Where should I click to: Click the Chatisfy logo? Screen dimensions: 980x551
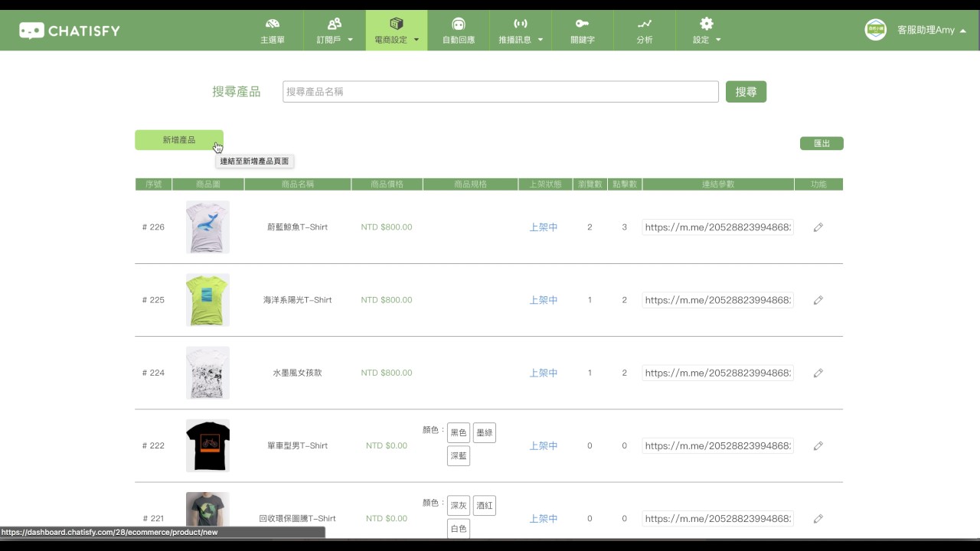click(70, 31)
